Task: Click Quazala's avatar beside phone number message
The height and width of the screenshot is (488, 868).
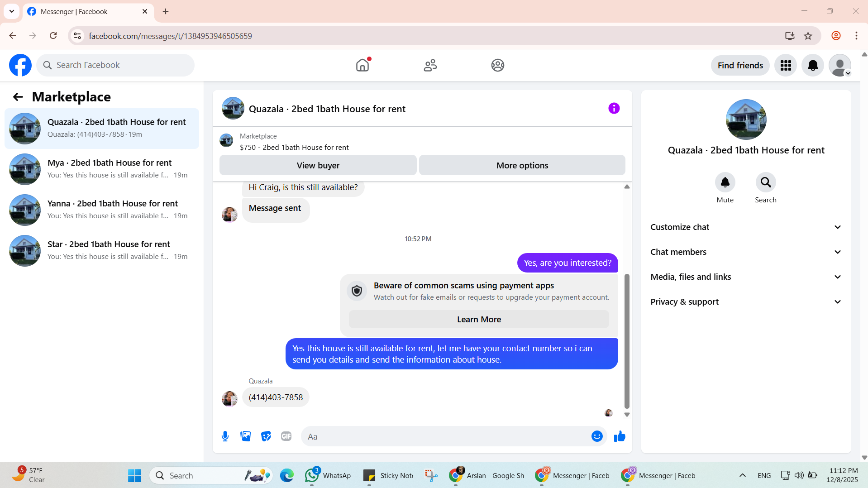Action: pos(229,398)
